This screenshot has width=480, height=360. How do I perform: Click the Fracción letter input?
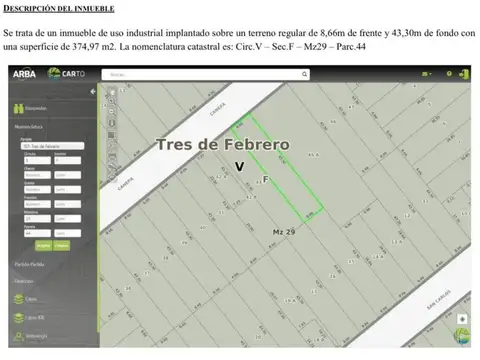[68, 204]
